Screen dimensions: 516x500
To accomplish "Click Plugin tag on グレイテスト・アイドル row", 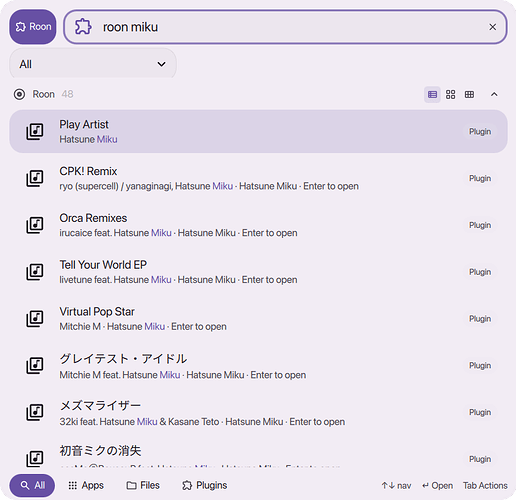I will pos(480,366).
